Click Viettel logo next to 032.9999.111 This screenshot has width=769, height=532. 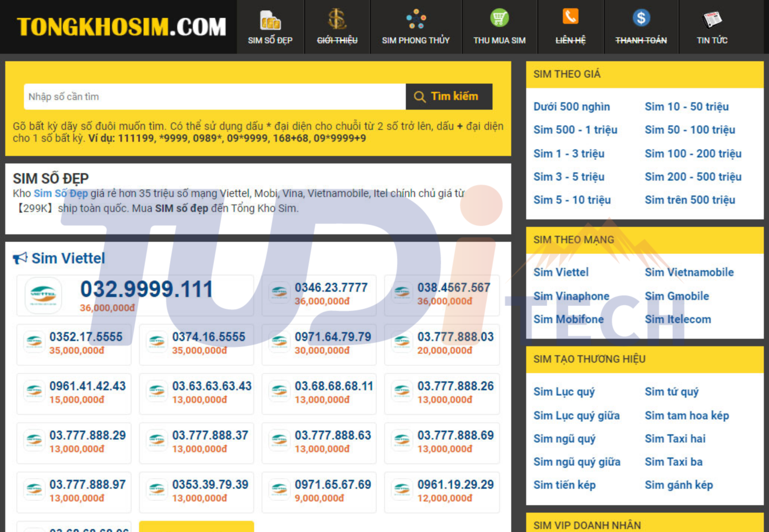click(43, 295)
